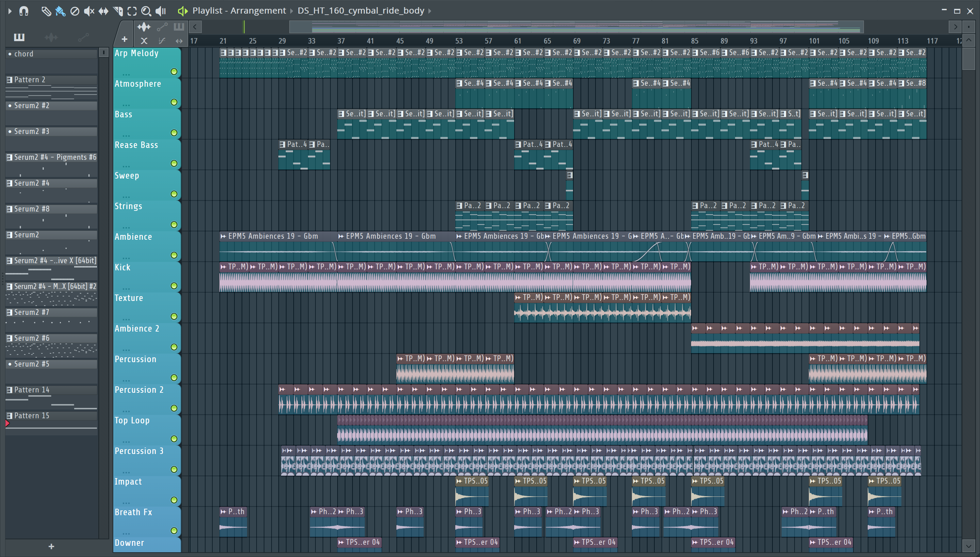Select the Delete tool
Viewport: 980px width, 557px height.
tap(75, 11)
